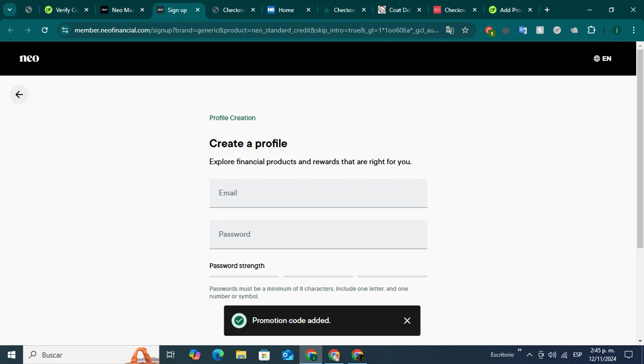Switch to the Add Pro tab
The height and width of the screenshot is (364, 644).
pyautogui.click(x=510, y=10)
